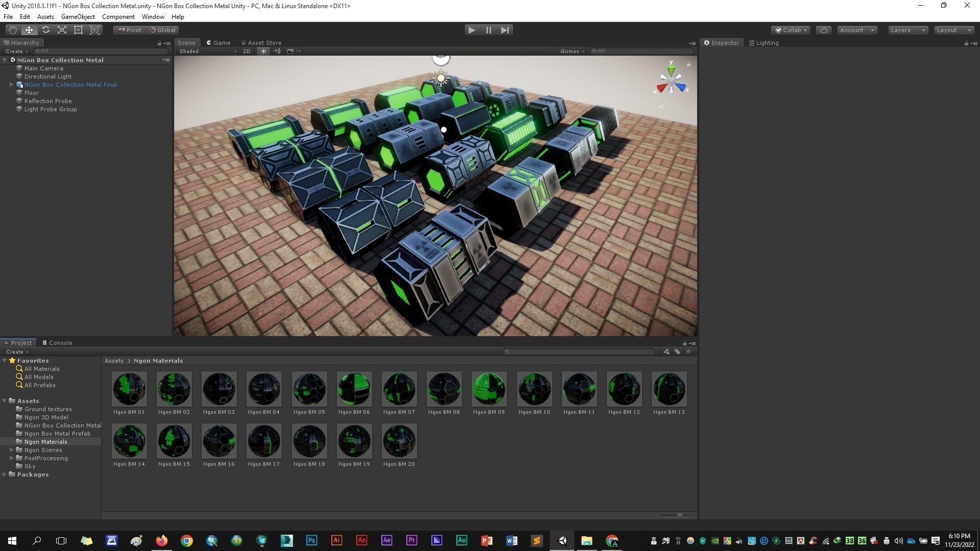This screenshot has height=551, width=980.
Task: Toggle Pivot handle position button
Action: click(x=130, y=30)
